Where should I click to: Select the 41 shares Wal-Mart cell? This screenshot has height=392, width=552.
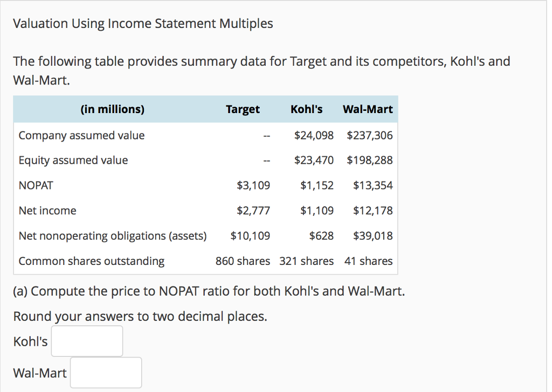click(368, 261)
